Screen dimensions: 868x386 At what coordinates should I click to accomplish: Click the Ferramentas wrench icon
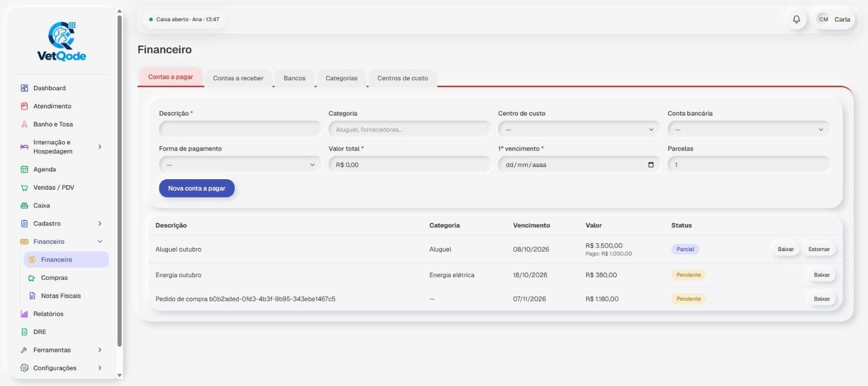pyautogui.click(x=24, y=350)
